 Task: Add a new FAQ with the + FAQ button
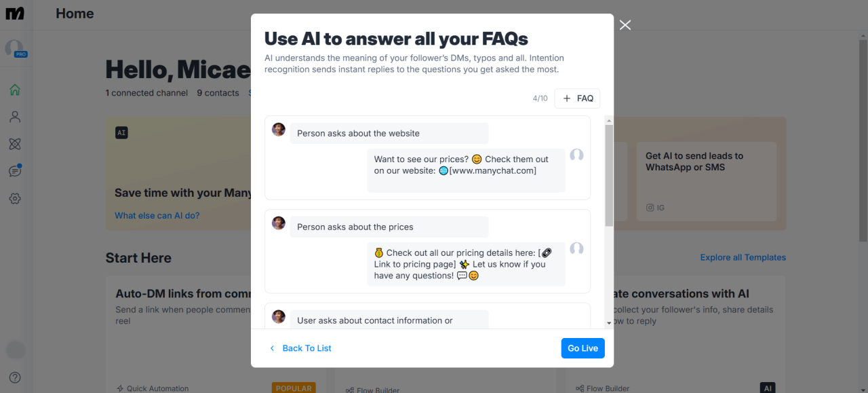(x=577, y=98)
